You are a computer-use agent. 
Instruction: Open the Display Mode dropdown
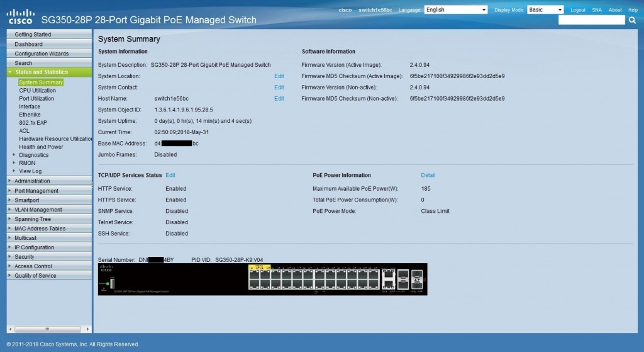(x=545, y=9)
